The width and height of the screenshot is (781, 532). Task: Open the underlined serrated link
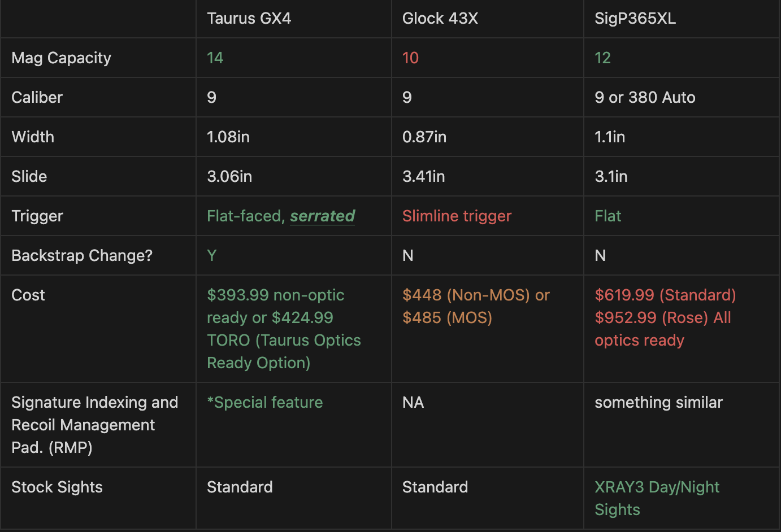[x=322, y=216]
